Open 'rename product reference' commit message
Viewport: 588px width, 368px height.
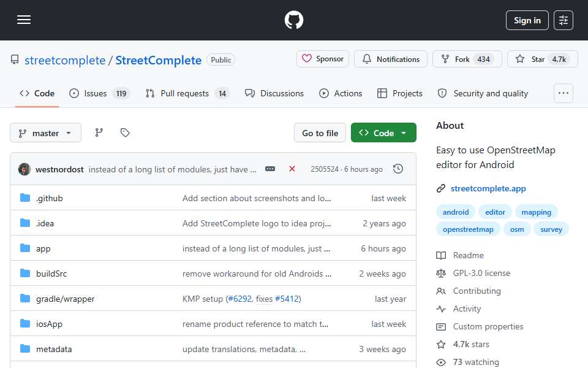(x=255, y=324)
